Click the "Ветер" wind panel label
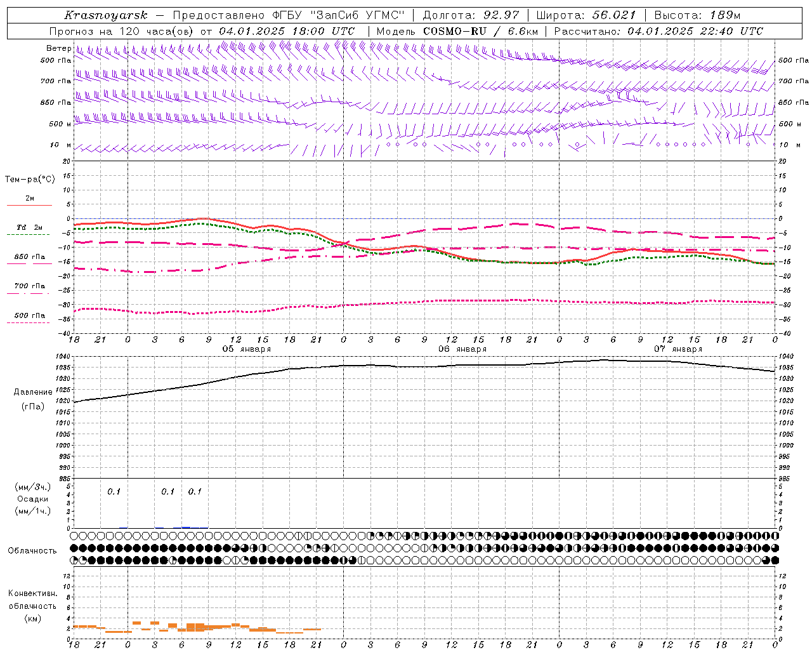Viewport: 812px width, 650px height. (59, 48)
